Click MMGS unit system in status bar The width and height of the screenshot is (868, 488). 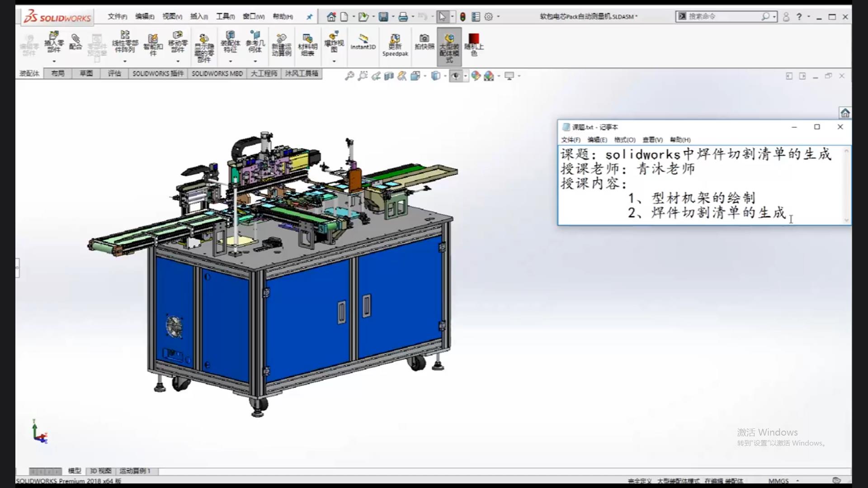pyautogui.click(x=778, y=481)
